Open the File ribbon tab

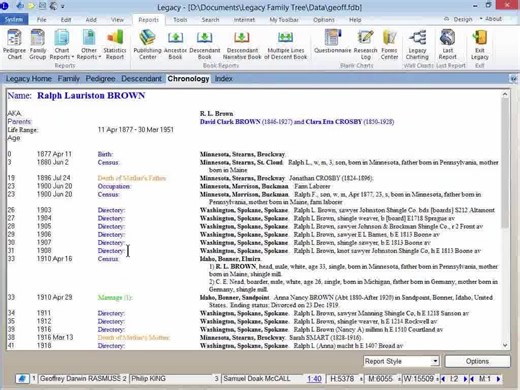(x=42, y=20)
